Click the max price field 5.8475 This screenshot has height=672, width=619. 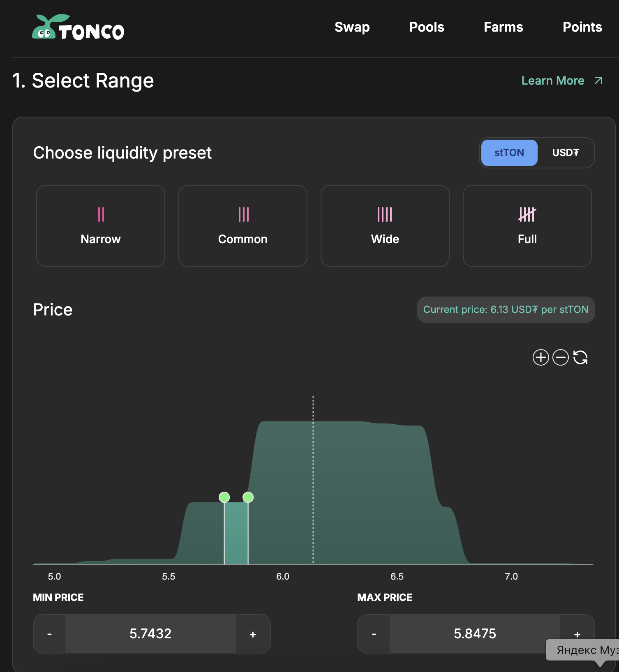click(475, 634)
